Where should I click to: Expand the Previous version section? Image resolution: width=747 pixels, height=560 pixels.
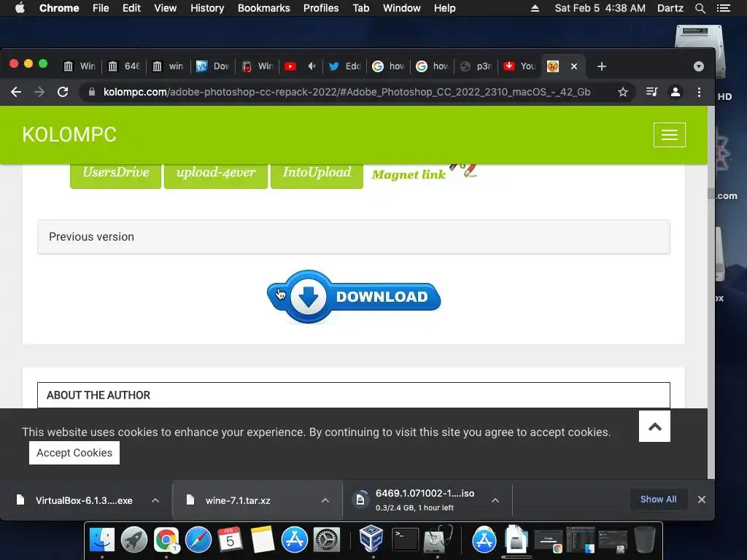pyautogui.click(x=354, y=237)
